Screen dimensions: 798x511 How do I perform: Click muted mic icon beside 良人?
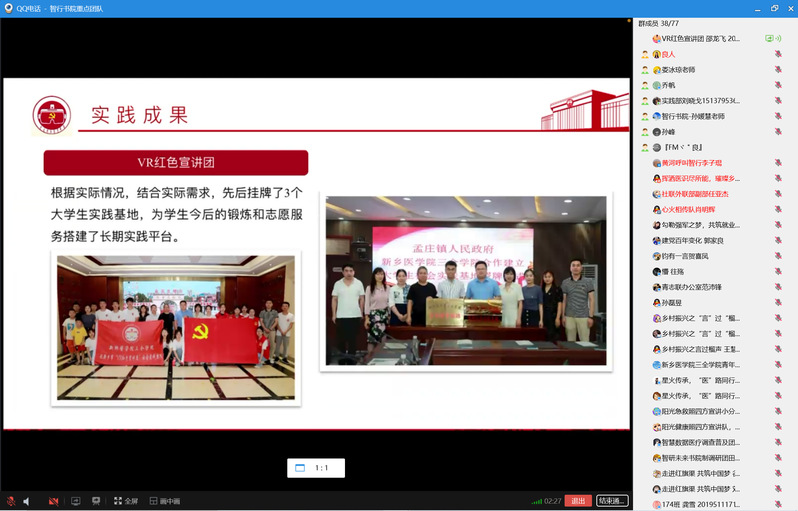[x=777, y=54]
